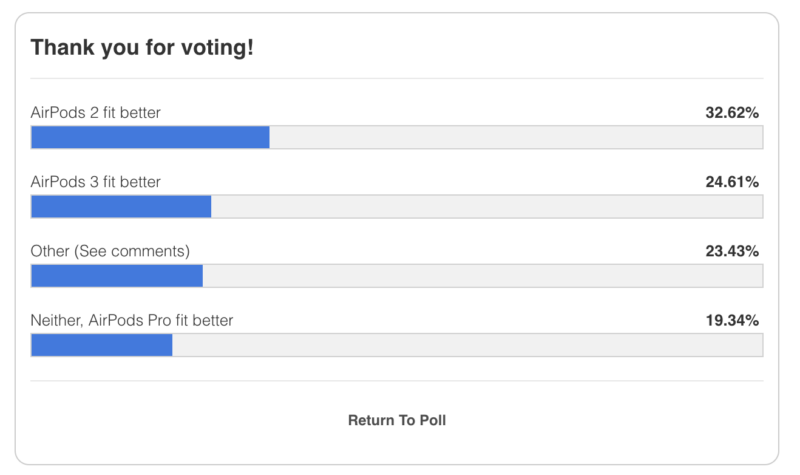The height and width of the screenshot is (475, 800).
Task: Click the blue filled bar for Other
Action: (x=117, y=276)
